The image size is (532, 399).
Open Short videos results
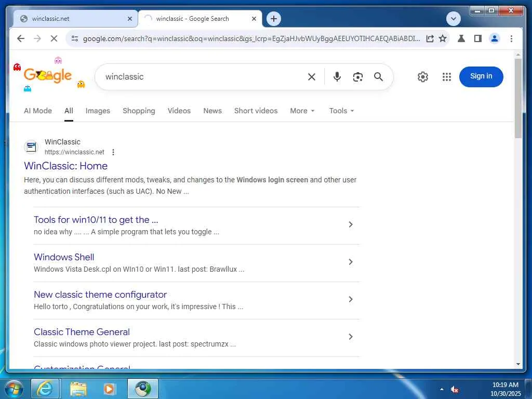[256, 111]
